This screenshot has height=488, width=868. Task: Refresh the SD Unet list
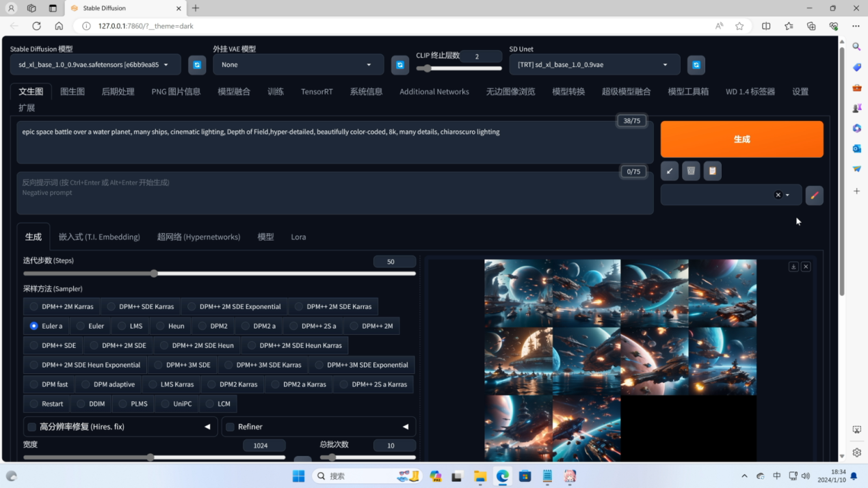[696, 65]
